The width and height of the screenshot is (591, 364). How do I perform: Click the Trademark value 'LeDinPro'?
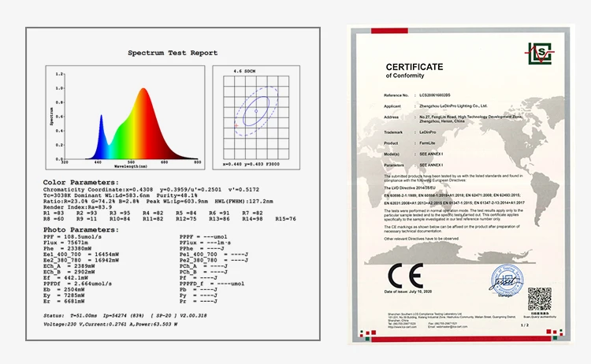(427, 132)
